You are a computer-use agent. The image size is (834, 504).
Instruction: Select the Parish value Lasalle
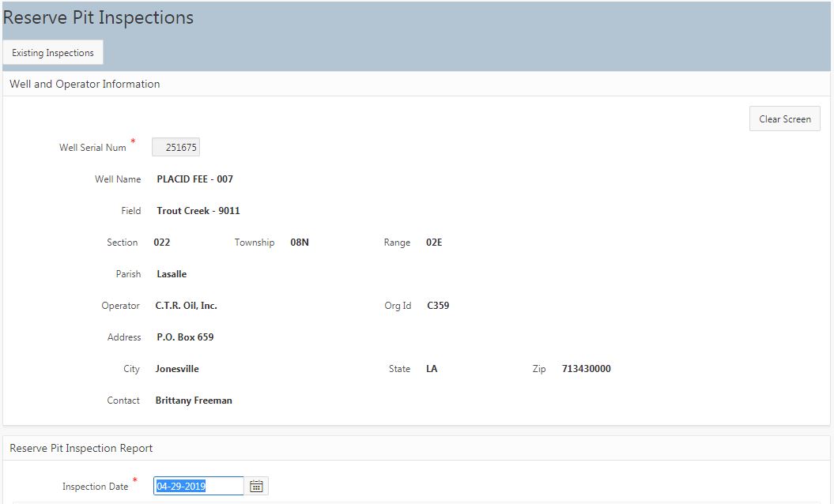pyautogui.click(x=172, y=274)
